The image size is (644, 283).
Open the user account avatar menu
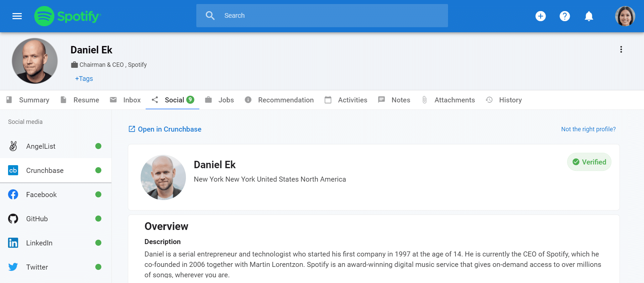625,16
